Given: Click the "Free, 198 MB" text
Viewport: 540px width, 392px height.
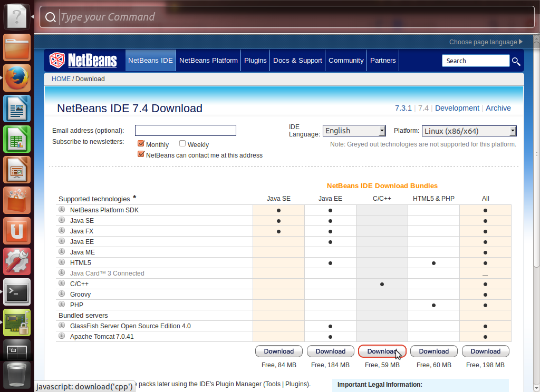Looking at the screenshot, I should point(485,365).
